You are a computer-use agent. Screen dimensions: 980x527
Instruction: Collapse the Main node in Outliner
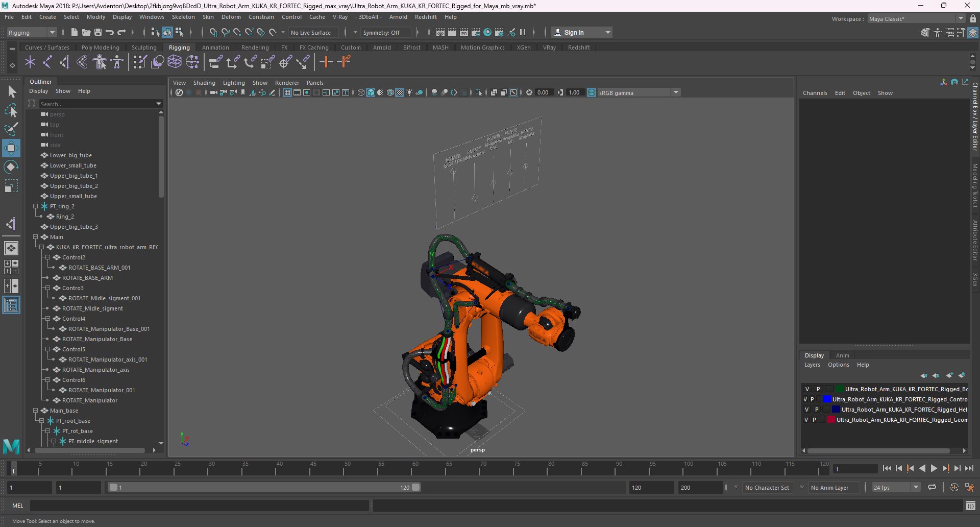[x=36, y=237]
